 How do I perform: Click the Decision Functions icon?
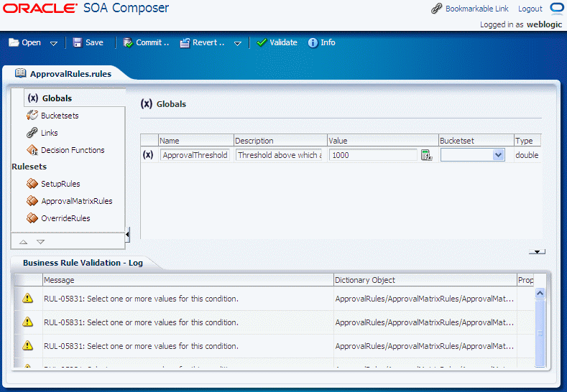[32, 150]
